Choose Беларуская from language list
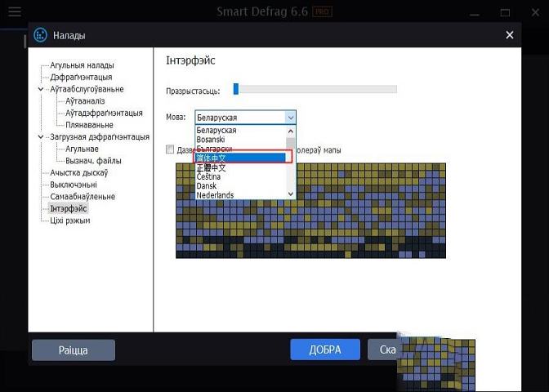 (x=240, y=130)
